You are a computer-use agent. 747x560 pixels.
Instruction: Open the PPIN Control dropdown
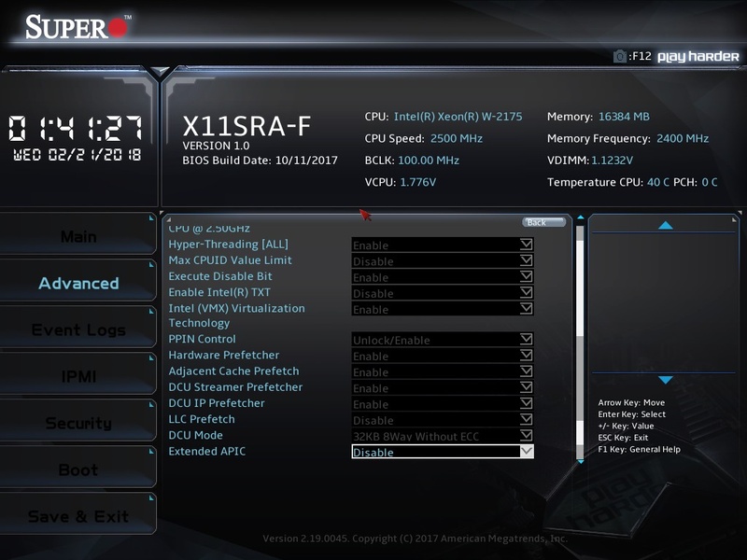click(x=443, y=340)
